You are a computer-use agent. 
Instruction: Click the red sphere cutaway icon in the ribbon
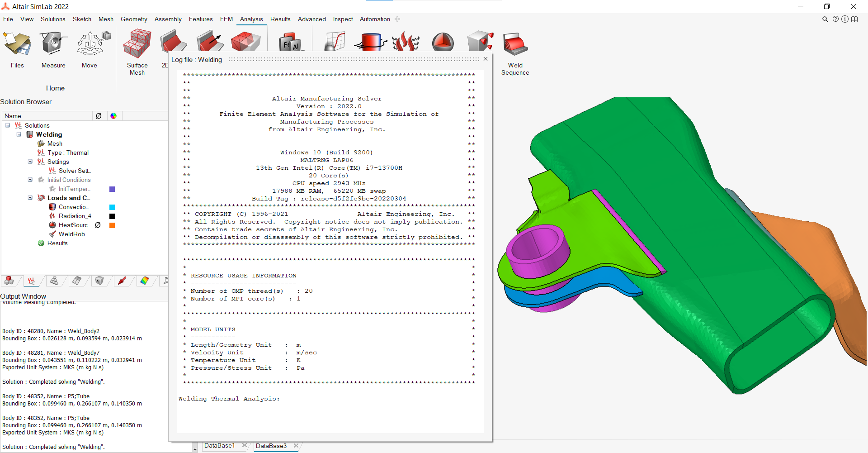(x=442, y=42)
